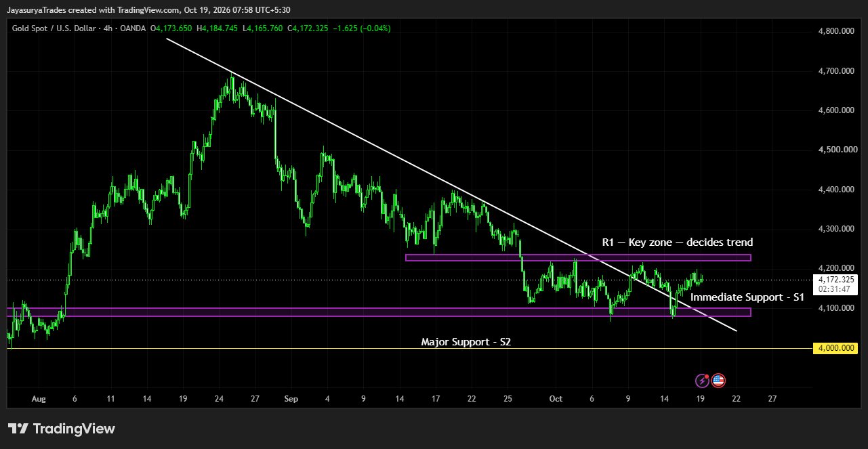Click the Sep label on time axis
This screenshot has height=449, width=868.
[x=291, y=400]
